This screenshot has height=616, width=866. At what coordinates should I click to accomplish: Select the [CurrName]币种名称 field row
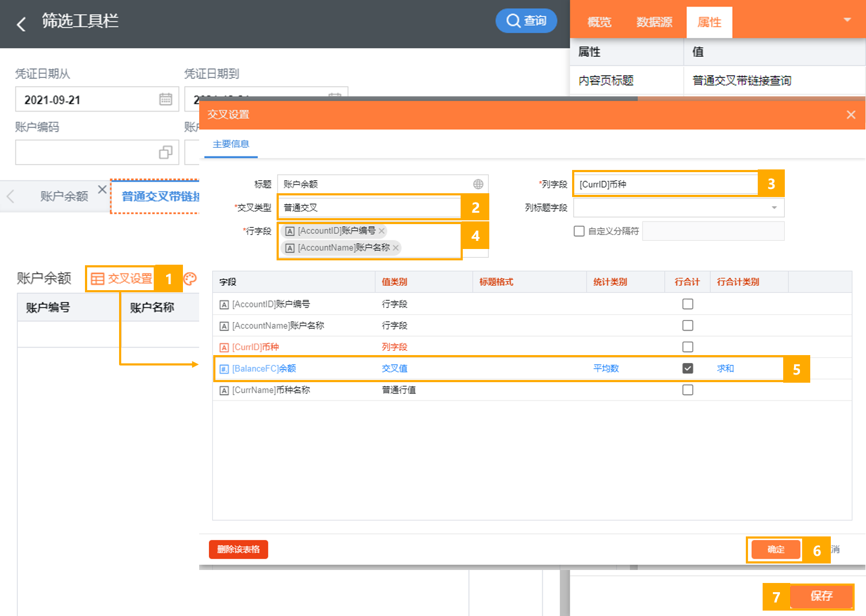point(532,390)
